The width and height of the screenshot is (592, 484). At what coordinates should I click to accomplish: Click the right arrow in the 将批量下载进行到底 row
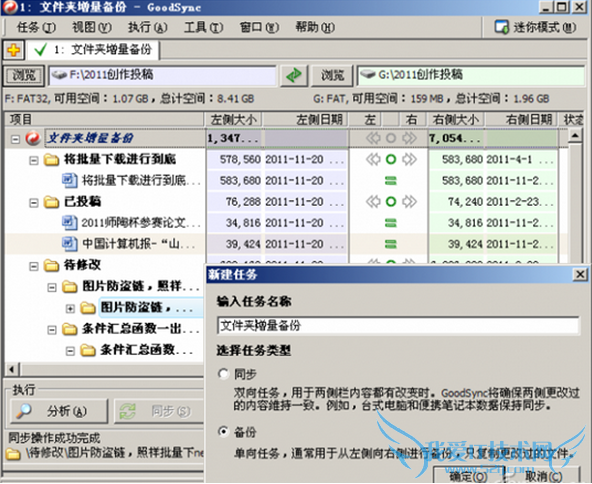pos(409,159)
